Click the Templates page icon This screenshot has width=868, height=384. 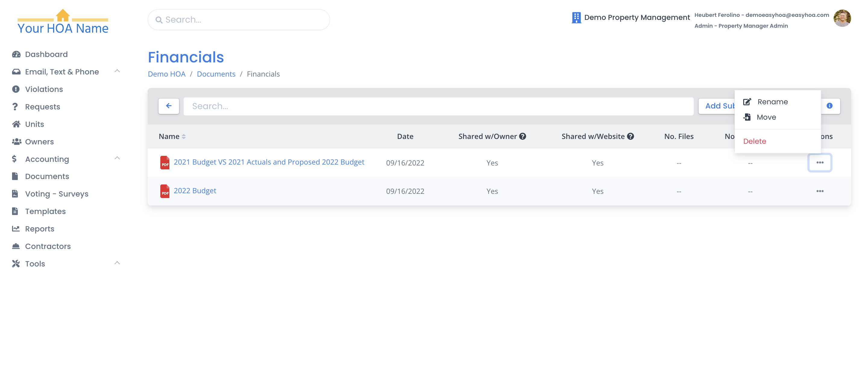15,211
